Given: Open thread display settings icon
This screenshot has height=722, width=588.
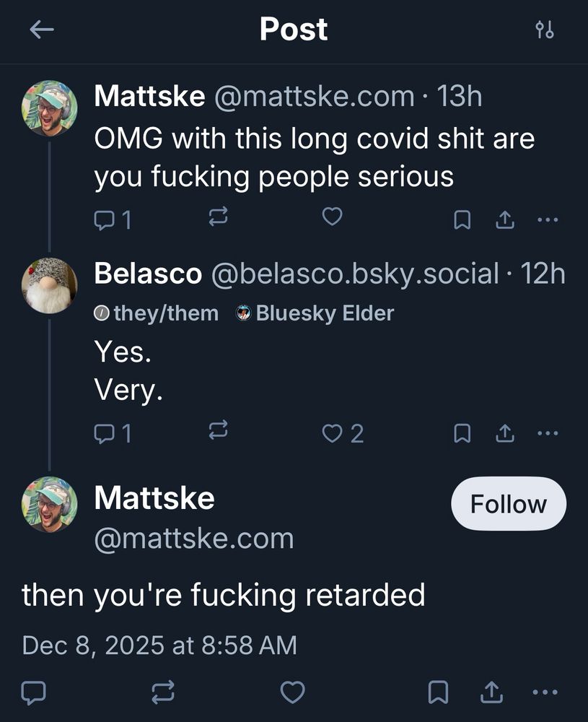Looking at the screenshot, I should click(x=545, y=30).
